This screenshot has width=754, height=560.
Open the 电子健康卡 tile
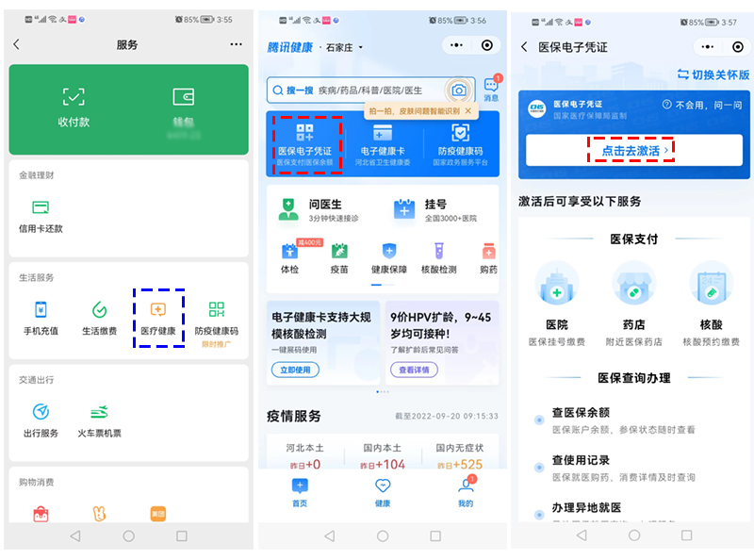[x=383, y=144]
